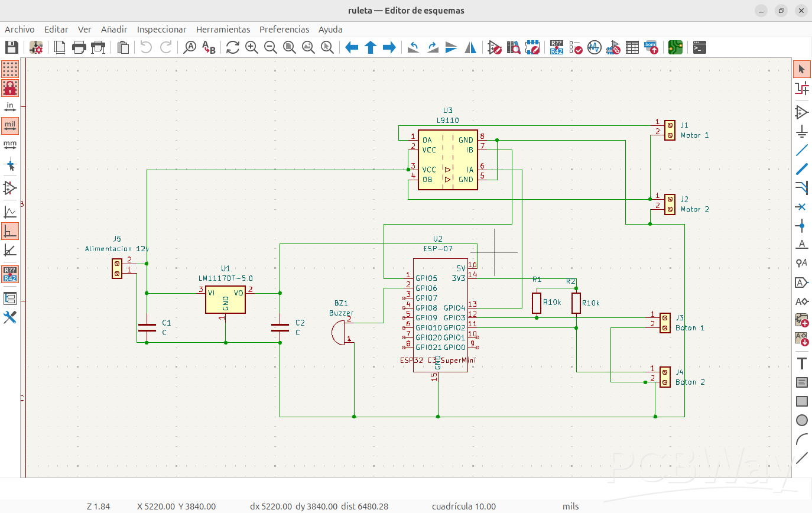Select the Add power symbol tool
Screen dimensions: 812x513
click(802, 131)
